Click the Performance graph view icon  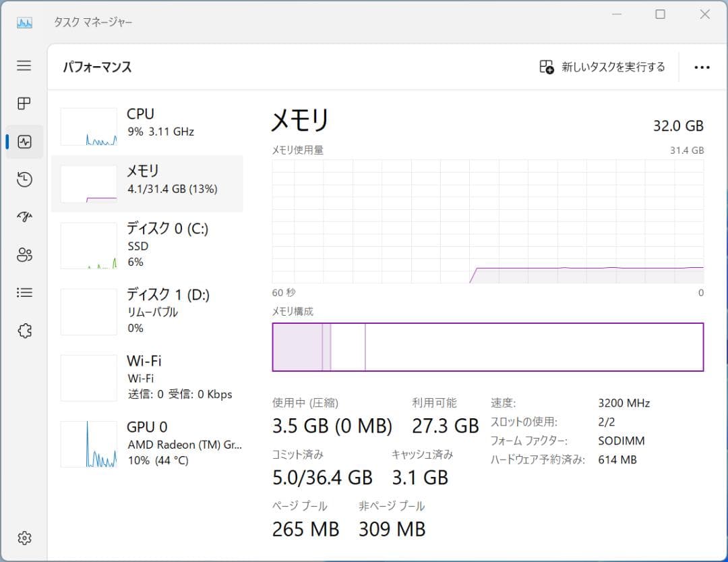(24, 142)
